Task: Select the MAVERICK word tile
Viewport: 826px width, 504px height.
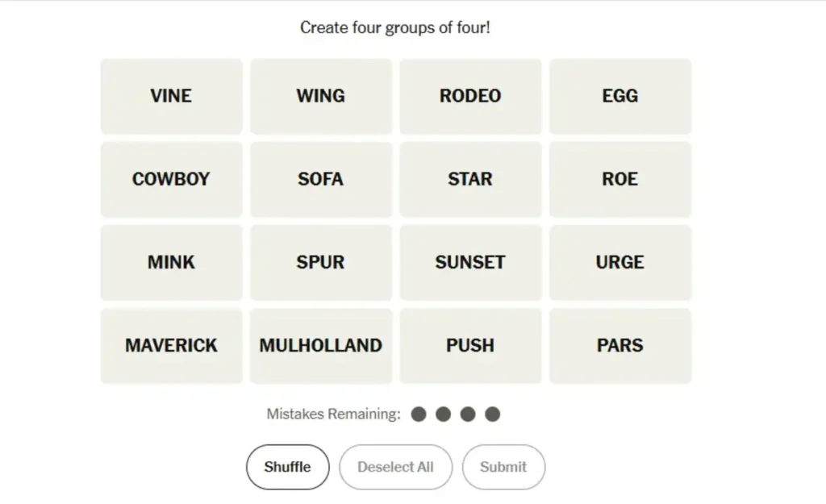Action: tap(171, 345)
